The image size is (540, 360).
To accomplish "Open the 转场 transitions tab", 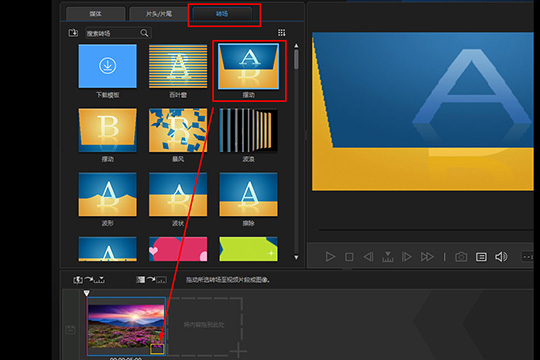I will coord(222,14).
